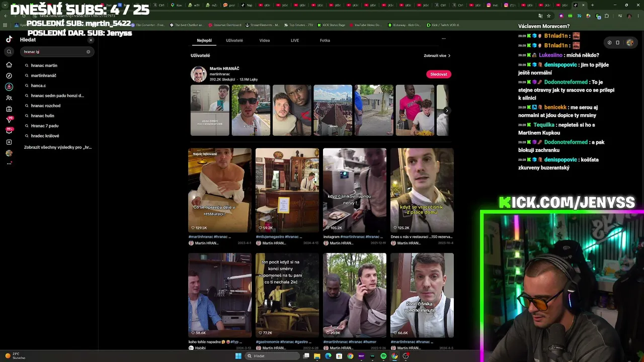Select suggestion 'martinhranáč'
Screen dimensions: 644x362
coord(44,75)
